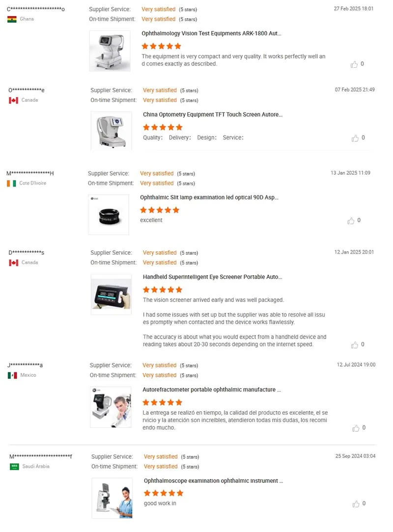
Task: Click the ophthalmoscope with nurse thumbnail
Action: click(112, 498)
